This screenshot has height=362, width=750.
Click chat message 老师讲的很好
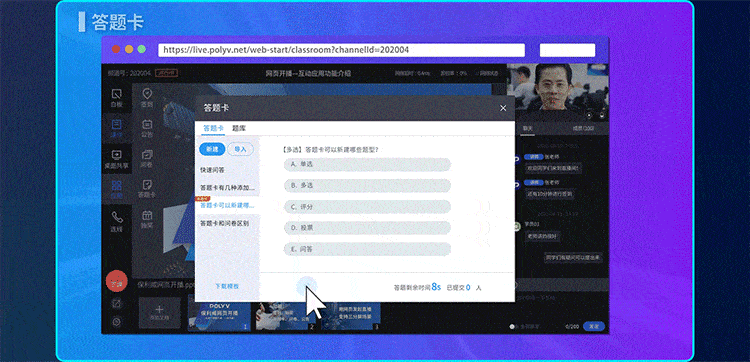click(x=542, y=236)
